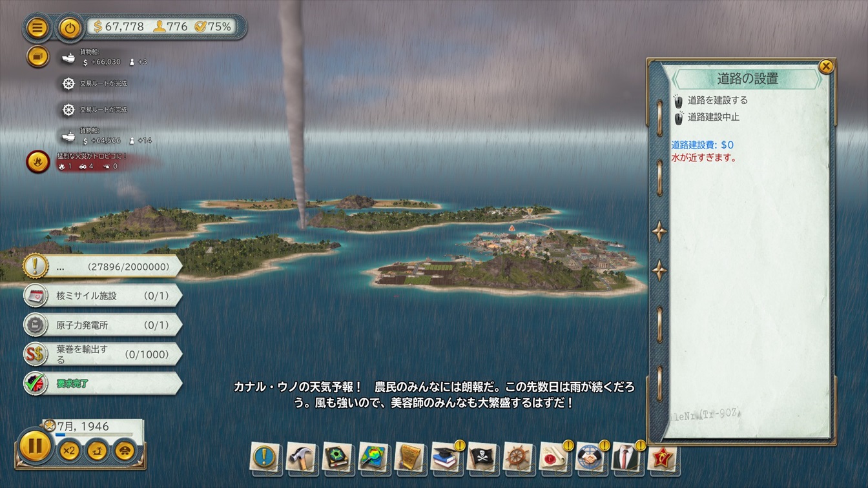
Task: Close the 道路の設置 panel
Action: 825,66
